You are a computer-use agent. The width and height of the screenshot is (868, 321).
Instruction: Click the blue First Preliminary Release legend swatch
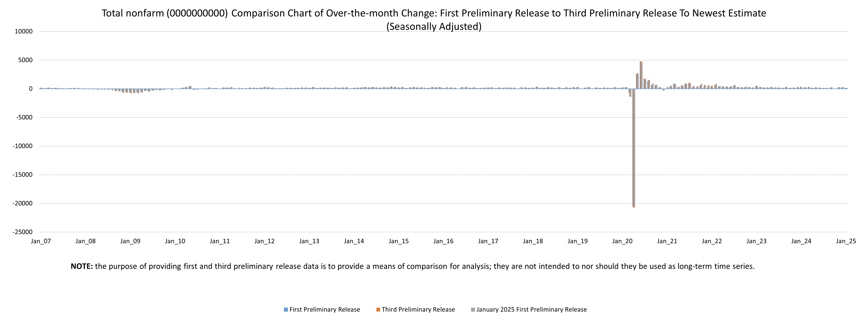pyautogui.click(x=286, y=310)
